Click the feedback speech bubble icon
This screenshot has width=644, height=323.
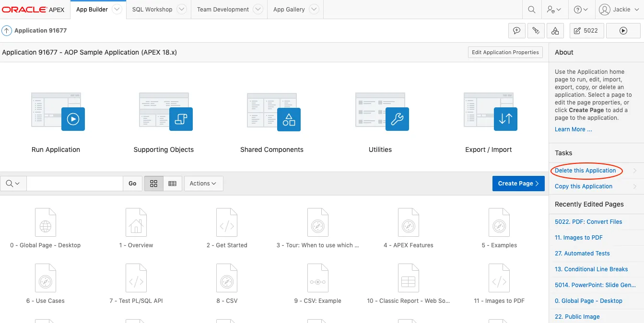517,31
